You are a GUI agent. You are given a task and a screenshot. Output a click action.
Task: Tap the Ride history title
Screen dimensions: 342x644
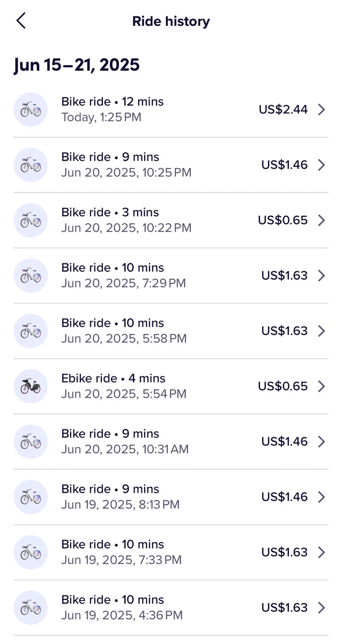point(171,21)
